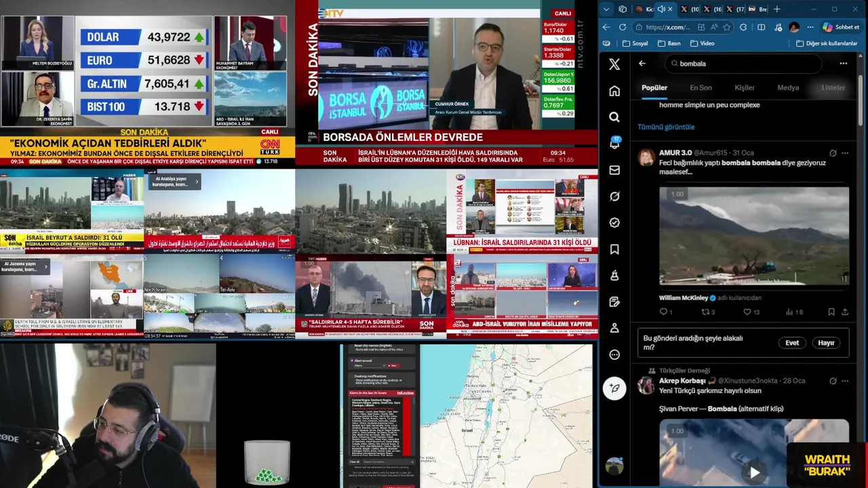This screenshot has height=488, width=868.
Task: Click Clear all in alerts panel
Action: (355, 462)
